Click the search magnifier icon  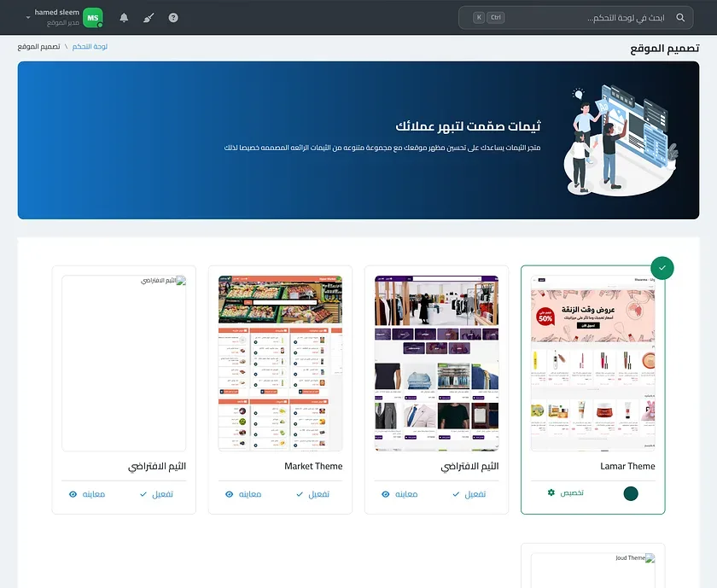pos(680,17)
